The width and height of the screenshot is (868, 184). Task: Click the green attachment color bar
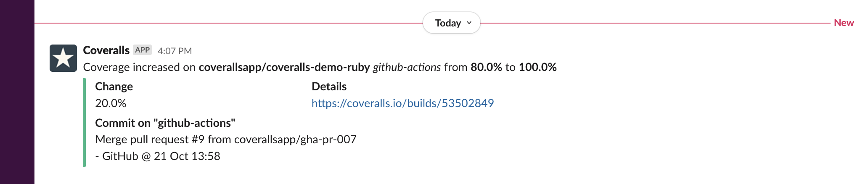point(85,122)
